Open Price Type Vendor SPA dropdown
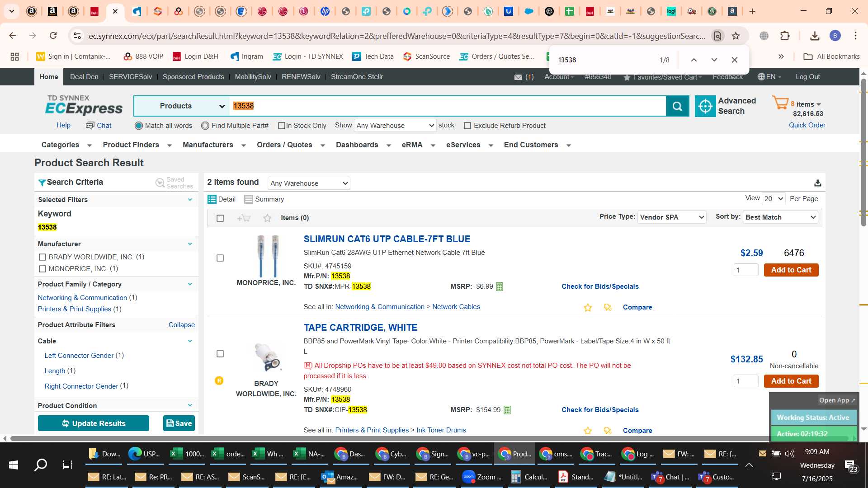This screenshot has height=488, width=868. pyautogui.click(x=672, y=217)
